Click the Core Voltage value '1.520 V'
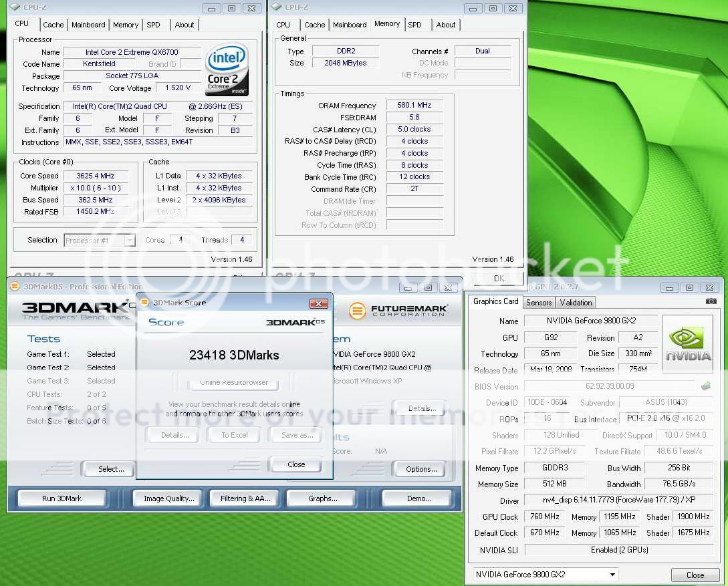728x586 pixels. click(178, 88)
